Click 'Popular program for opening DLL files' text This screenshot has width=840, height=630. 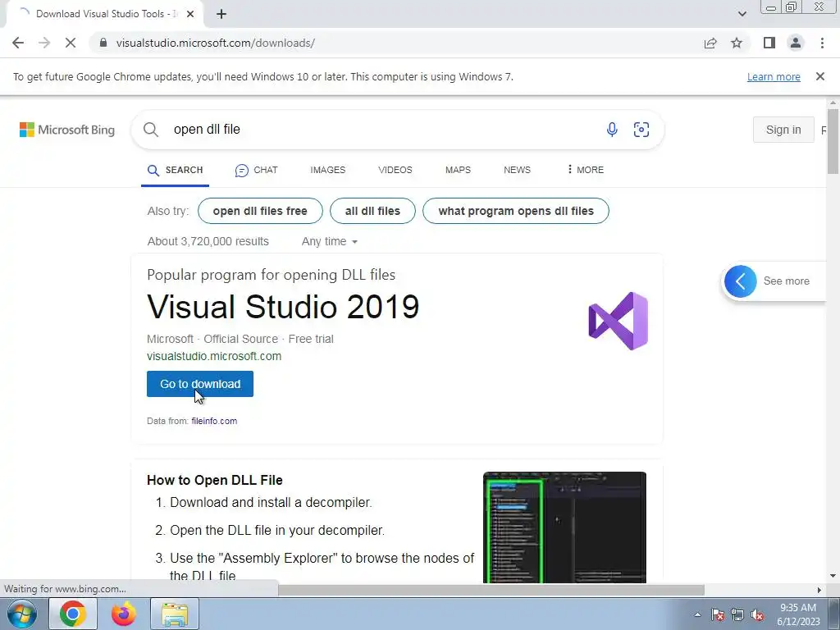point(271,275)
